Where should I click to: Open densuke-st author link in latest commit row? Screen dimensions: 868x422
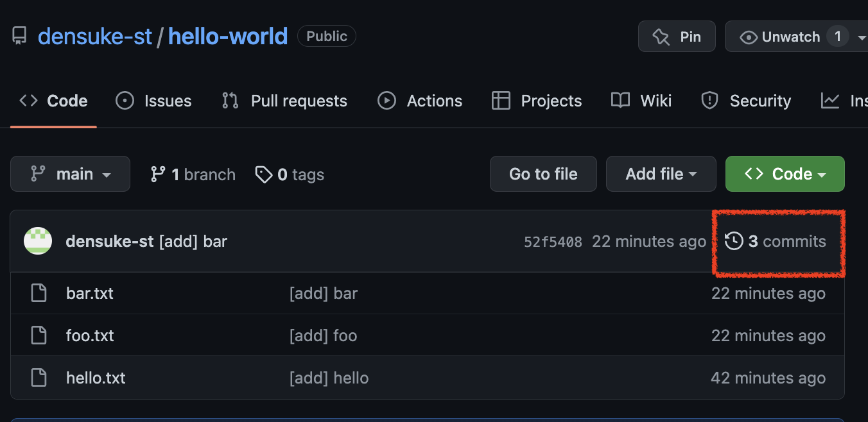pyautogui.click(x=110, y=242)
